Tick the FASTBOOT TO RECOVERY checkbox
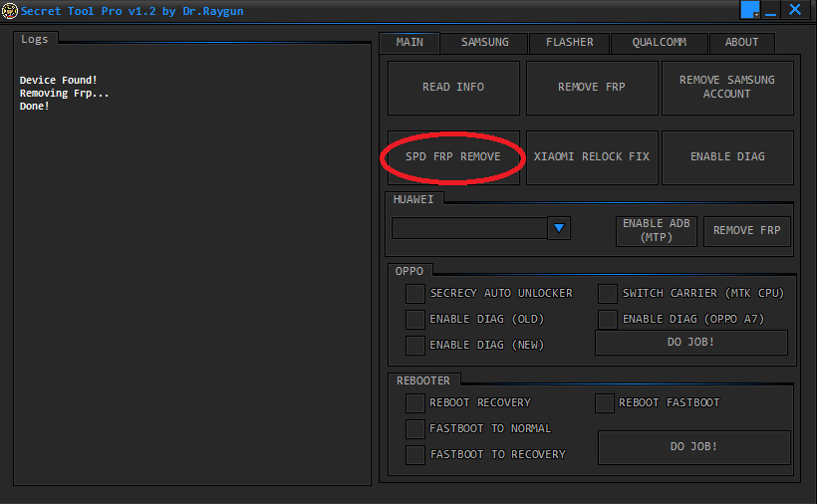The image size is (817, 504). click(x=415, y=454)
